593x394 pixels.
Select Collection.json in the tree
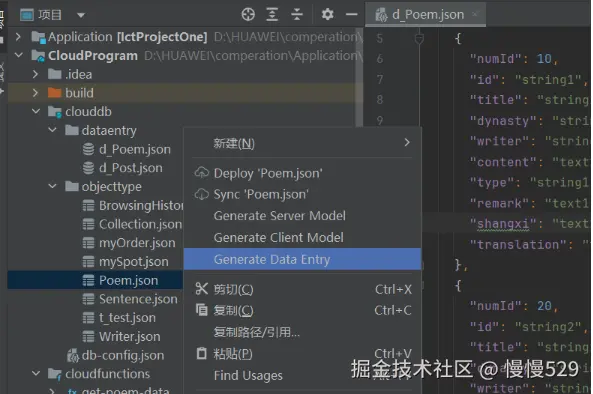(140, 224)
